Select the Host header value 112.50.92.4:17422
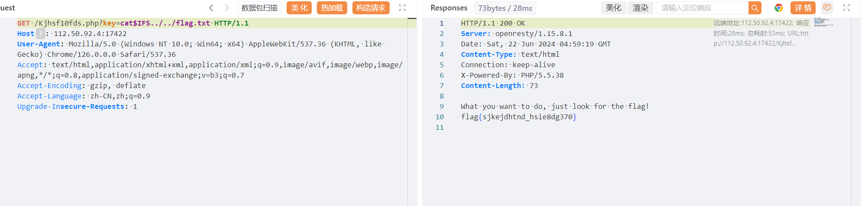The width and height of the screenshot is (868, 206). point(90,33)
